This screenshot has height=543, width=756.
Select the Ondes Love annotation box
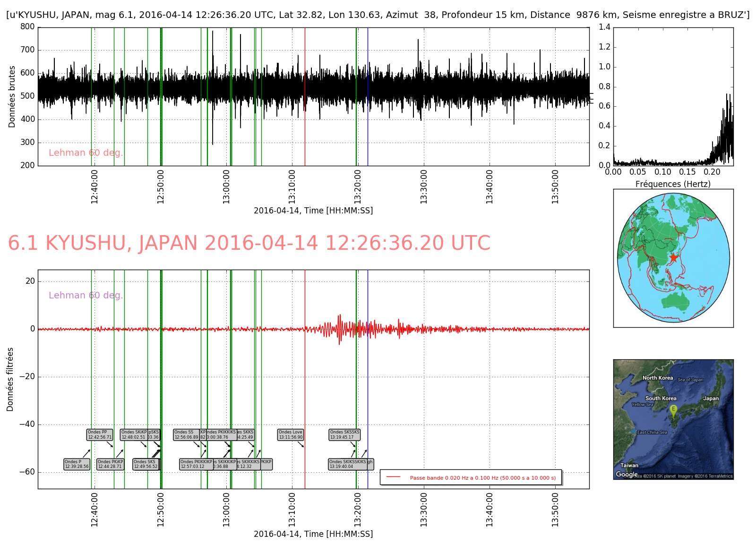pos(290,434)
